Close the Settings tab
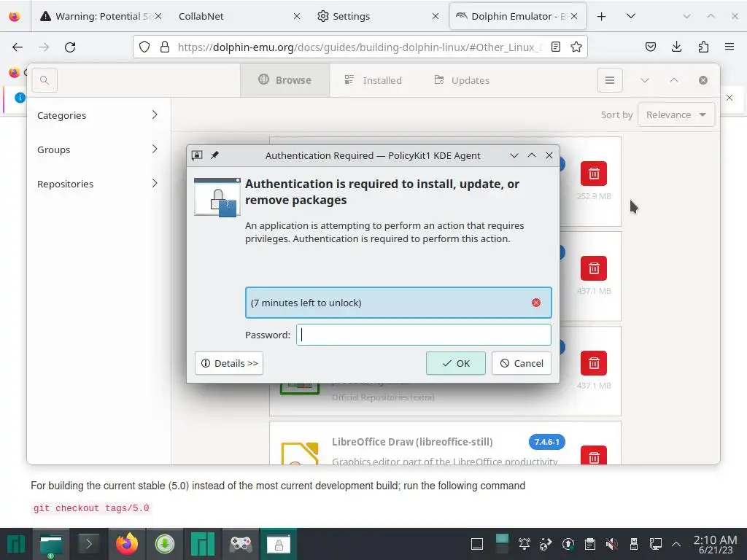 pos(436,16)
